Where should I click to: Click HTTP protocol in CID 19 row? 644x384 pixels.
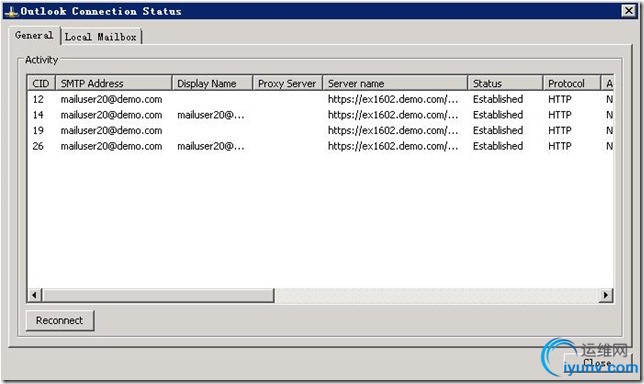click(x=560, y=130)
